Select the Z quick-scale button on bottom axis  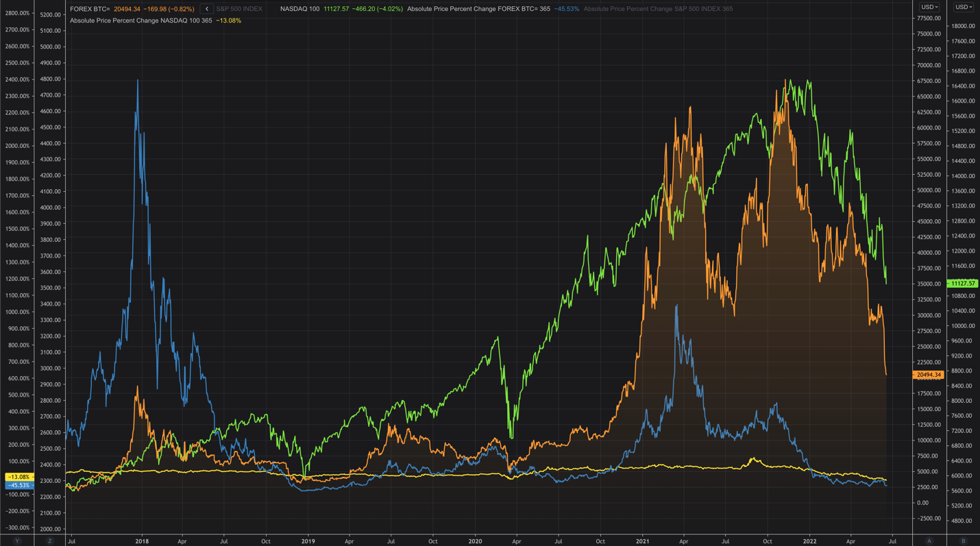pyautogui.click(x=49, y=541)
